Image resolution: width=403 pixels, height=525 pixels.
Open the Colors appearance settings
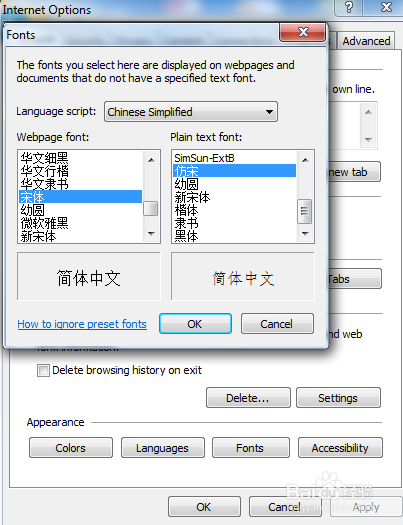(x=71, y=448)
